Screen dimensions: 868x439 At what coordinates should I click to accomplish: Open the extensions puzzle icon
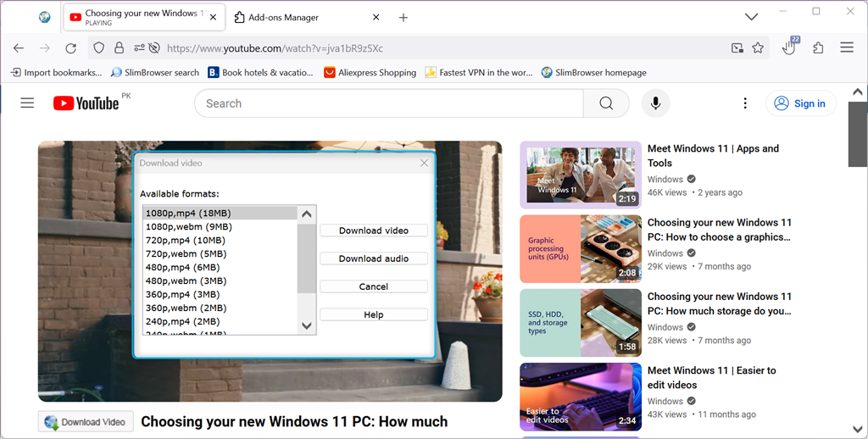click(x=818, y=48)
